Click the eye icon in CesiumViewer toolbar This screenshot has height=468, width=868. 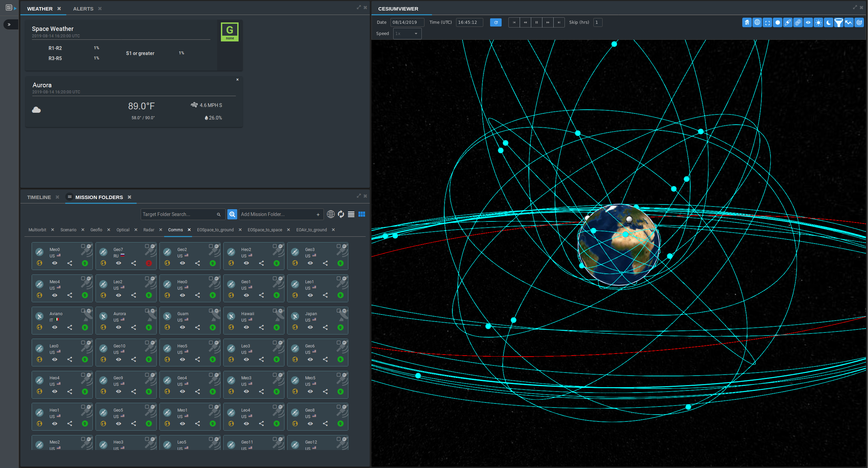(x=808, y=23)
